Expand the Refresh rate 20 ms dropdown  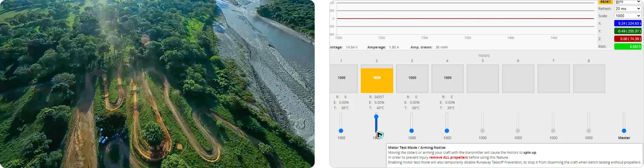[x=627, y=9]
